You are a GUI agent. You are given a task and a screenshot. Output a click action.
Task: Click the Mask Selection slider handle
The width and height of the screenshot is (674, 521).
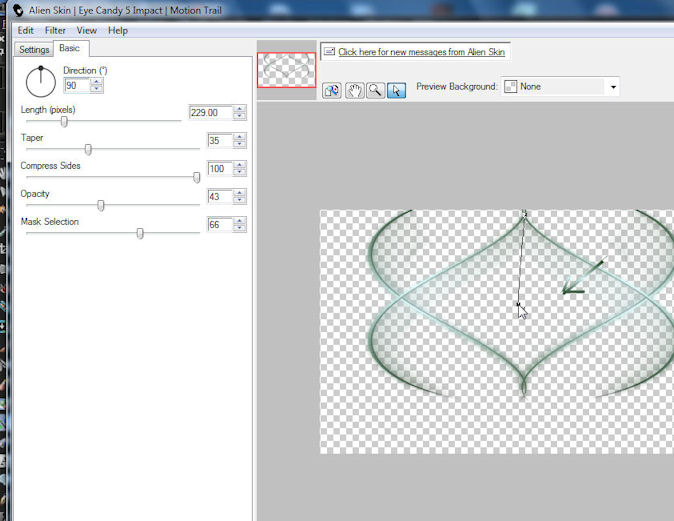pos(140,233)
